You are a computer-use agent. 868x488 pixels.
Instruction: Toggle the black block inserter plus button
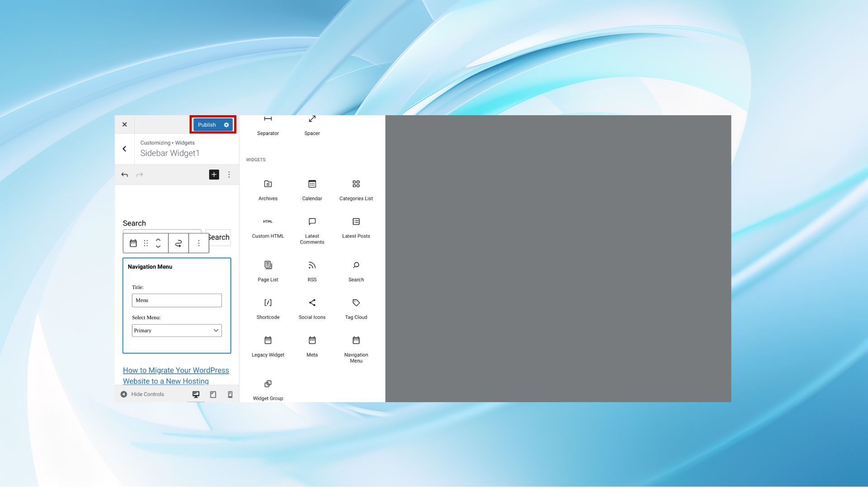(x=214, y=174)
